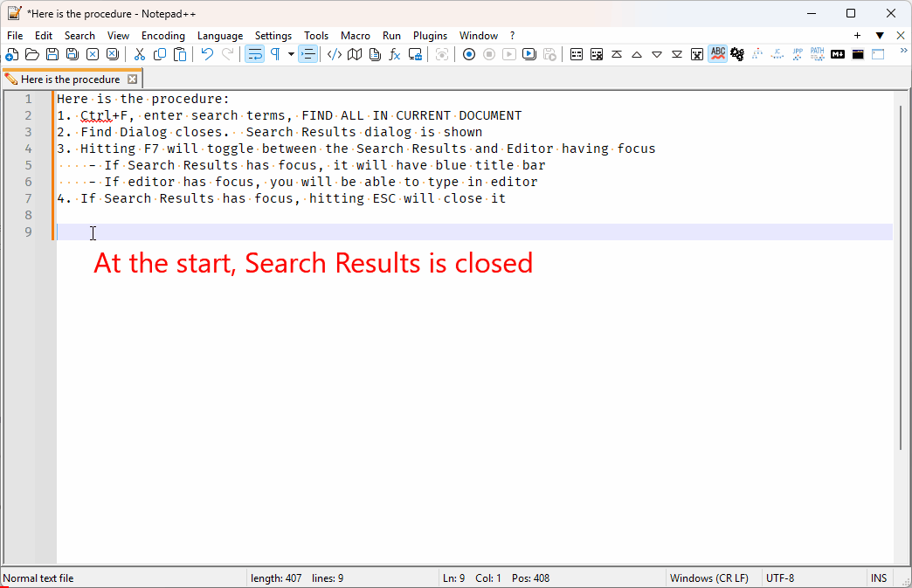Toggle the INS overtype indicator
Viewport: 912px width, 588px height.
coord(879,578)
